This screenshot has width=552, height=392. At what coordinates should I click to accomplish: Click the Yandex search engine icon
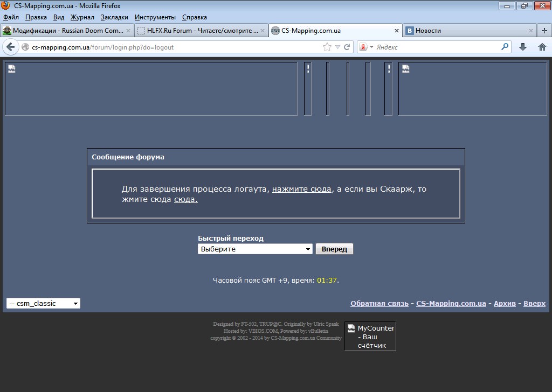[x=364, y=47]
